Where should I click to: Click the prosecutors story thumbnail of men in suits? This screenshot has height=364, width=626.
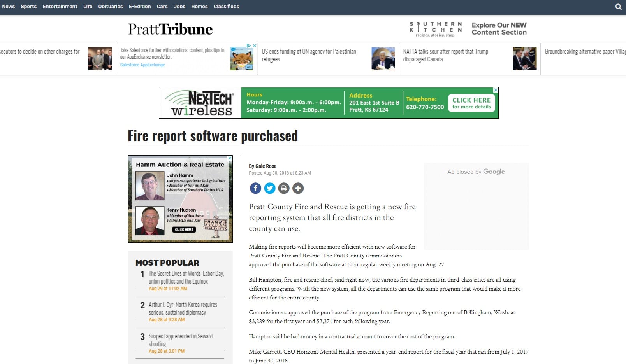coord(100,59)
